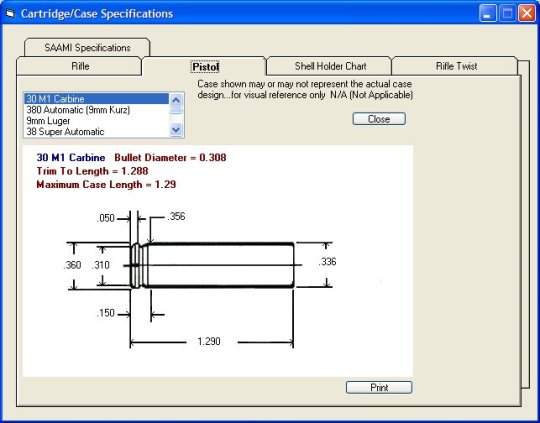Viewport: 540px width, 423px height.
Task: Switch to the Rifle tab
Action: click(x=80, y=66)
